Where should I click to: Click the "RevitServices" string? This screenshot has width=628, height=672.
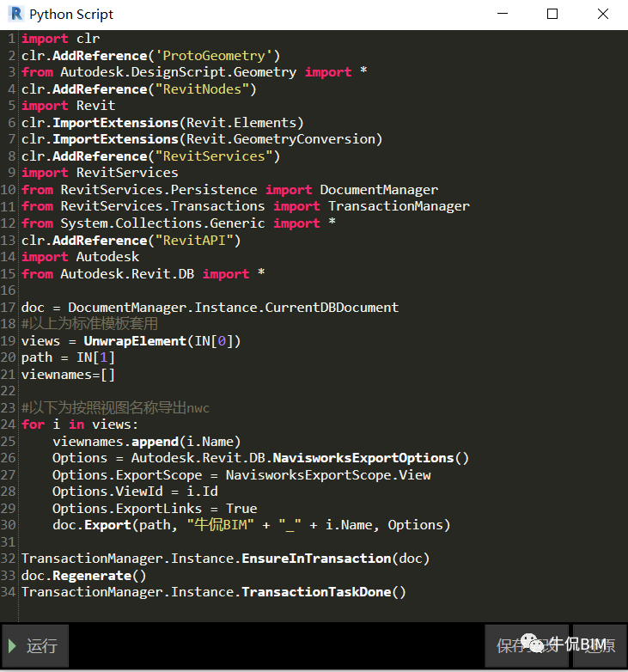coord(214,156)
